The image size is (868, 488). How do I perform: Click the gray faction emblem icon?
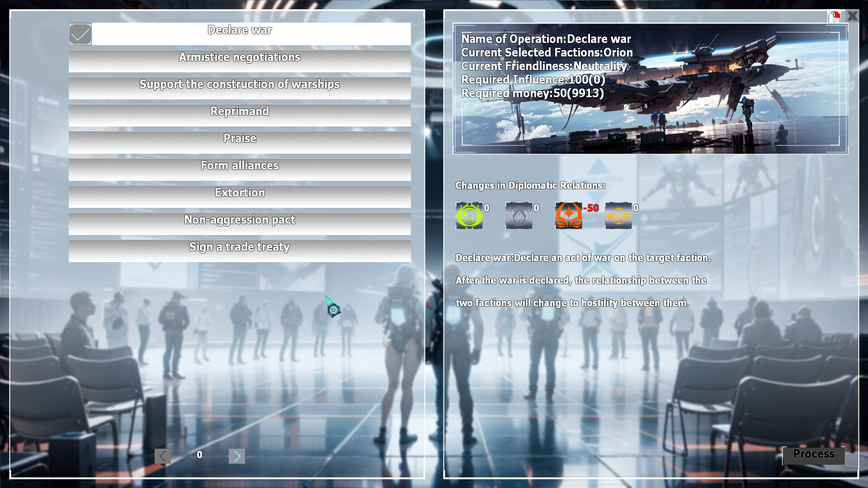click(x=519, y=216)
